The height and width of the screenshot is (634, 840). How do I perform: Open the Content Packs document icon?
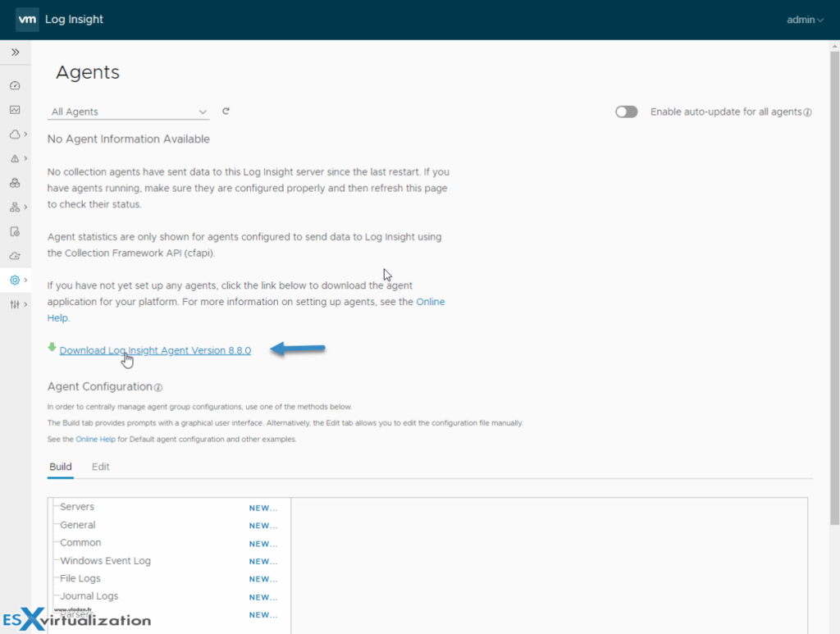(16, 231)
